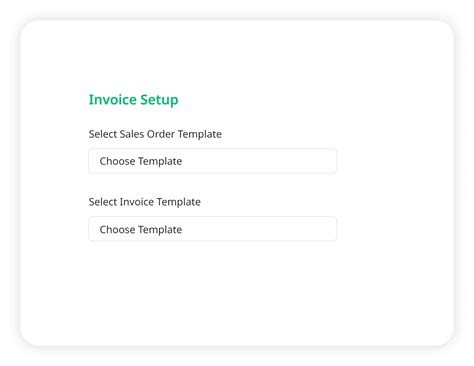Open the Sales Order template dropdown

coord(212,161)
